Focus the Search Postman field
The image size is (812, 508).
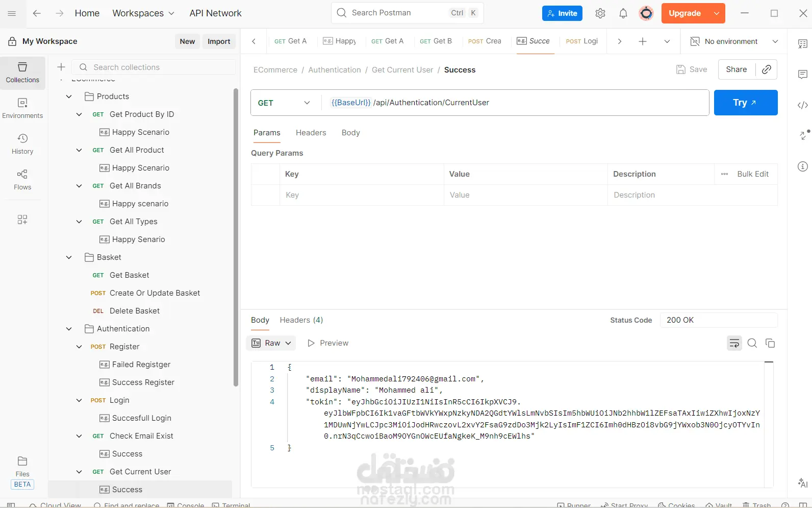pyautogui.click(x=407, y=13)
